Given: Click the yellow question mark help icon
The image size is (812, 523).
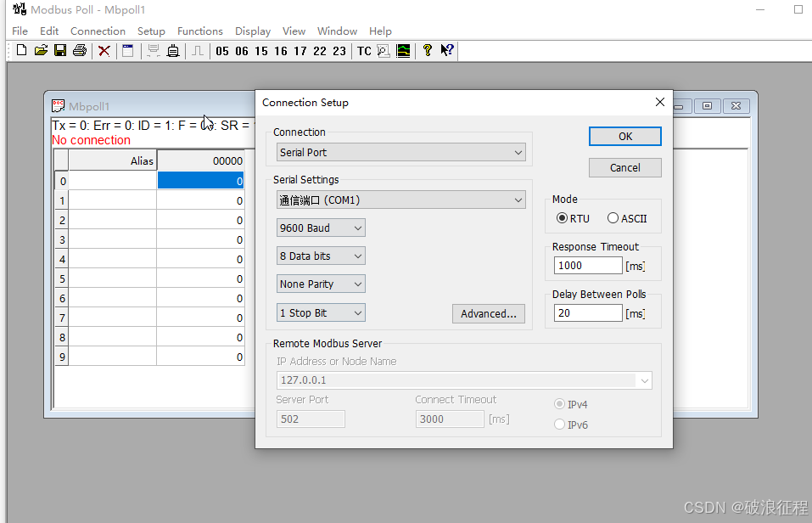Looking at the screenshot, I should click(428, 51).
